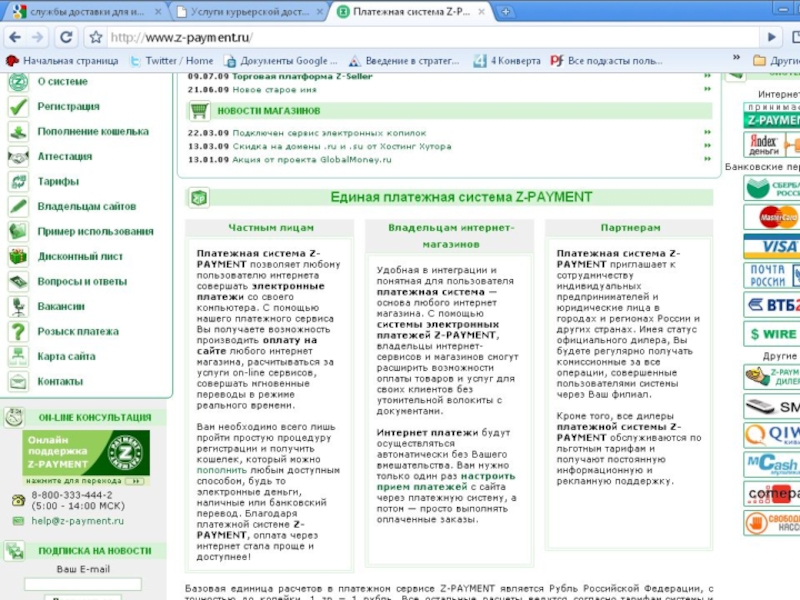Follow the 'пополнить' link in the text
The image size is (800, 600).
click(222, 470)
